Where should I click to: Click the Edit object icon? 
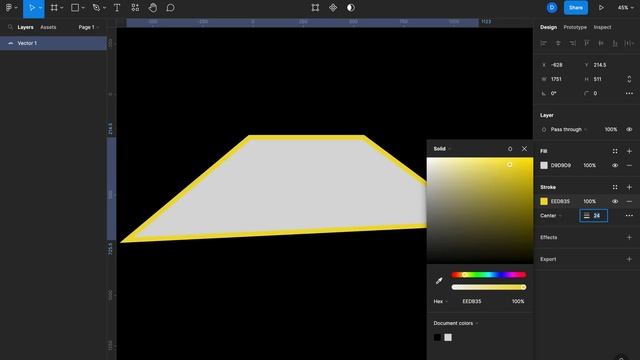click(x=315, y=8)
